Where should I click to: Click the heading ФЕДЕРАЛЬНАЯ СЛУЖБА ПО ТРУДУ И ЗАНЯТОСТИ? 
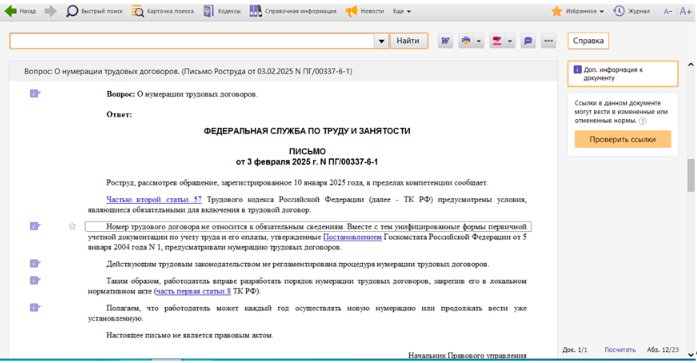pos(307,131)
